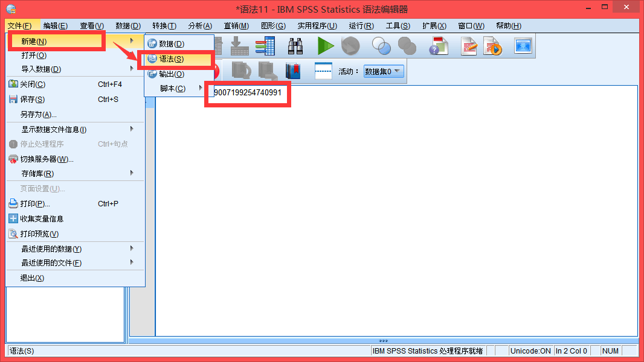The width and height of the screenshot is (644, 362).
Task: Click the magnifier icon beside 打印预览(V)
Action: pos(13,233)
